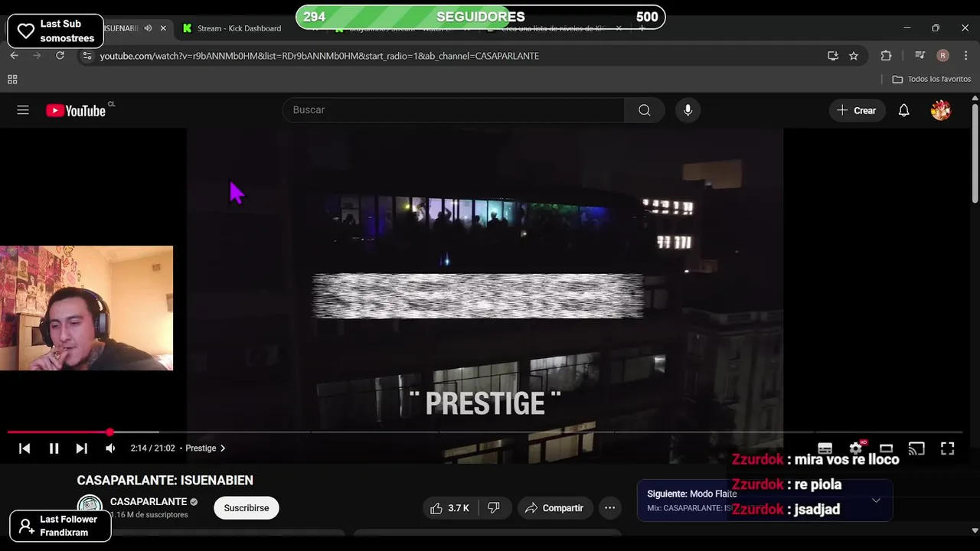Focus the Buscar search field

click(453, 110)
